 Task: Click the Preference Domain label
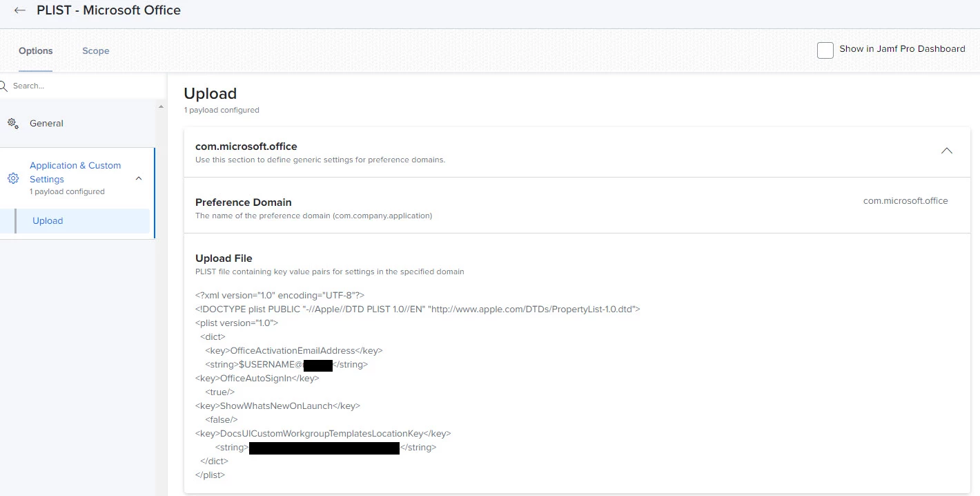coord(244,202)
